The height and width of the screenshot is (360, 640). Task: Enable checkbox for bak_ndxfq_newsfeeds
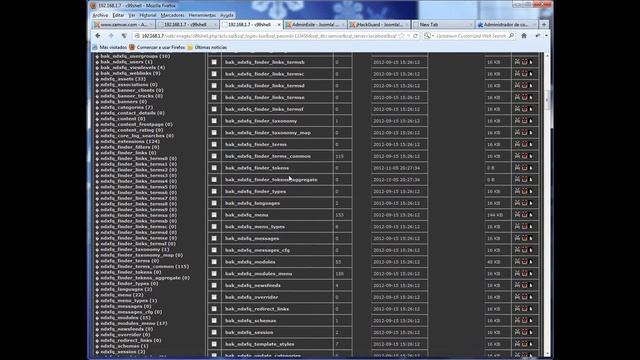[214, 285]
